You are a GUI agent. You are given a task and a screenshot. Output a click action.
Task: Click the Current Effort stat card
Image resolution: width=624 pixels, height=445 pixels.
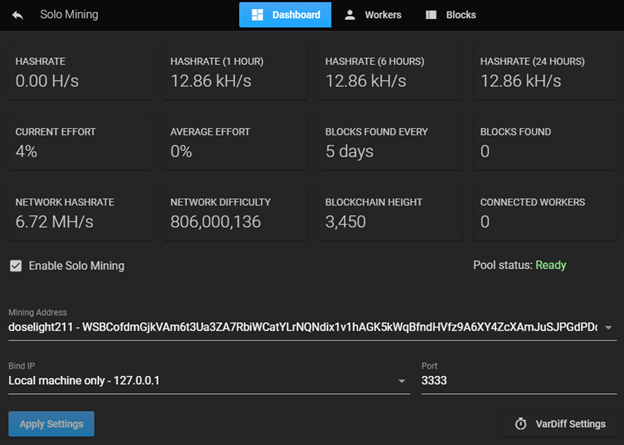click(80, 142)
